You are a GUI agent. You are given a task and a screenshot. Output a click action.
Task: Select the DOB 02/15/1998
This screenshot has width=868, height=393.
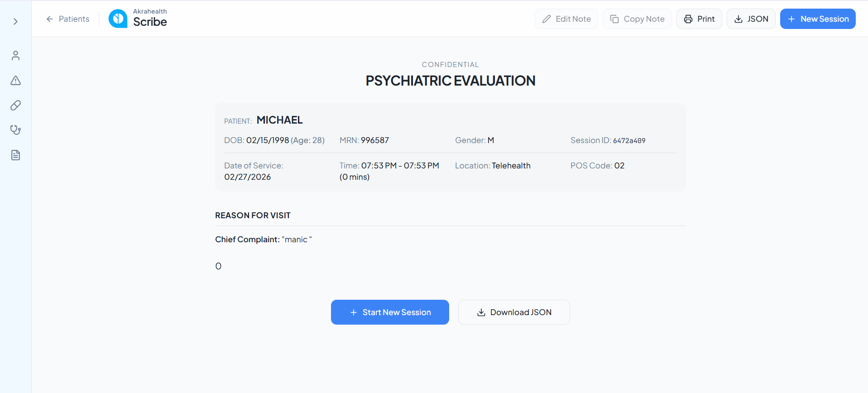coord(268,140)
